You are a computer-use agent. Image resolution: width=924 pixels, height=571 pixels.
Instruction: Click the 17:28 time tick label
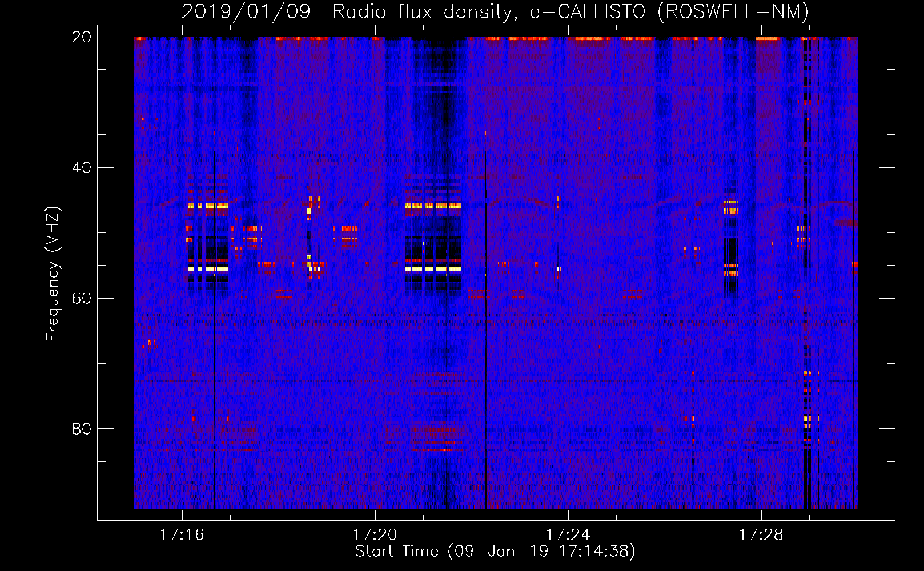tap(761, 534)
